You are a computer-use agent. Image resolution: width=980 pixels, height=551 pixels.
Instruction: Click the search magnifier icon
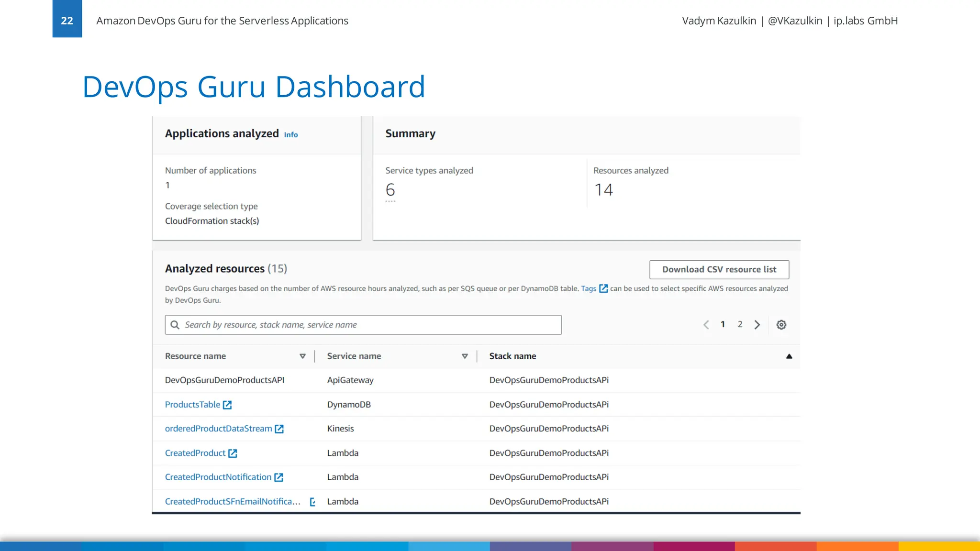click(175, 325)
